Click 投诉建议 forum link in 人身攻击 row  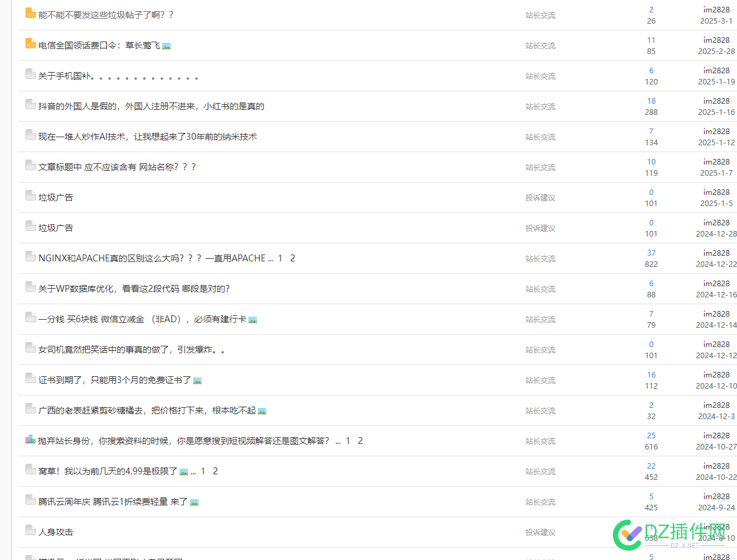click(540, 532)
